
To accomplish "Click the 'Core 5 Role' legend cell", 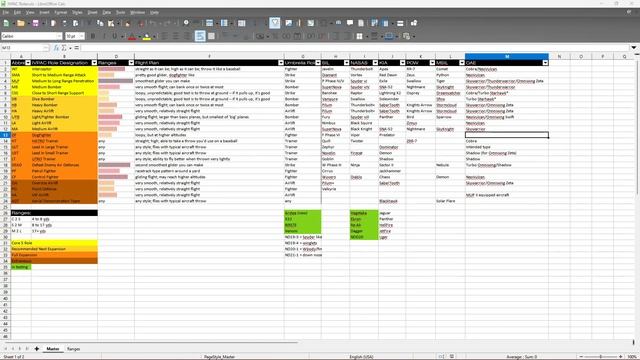I will (54, 243).
